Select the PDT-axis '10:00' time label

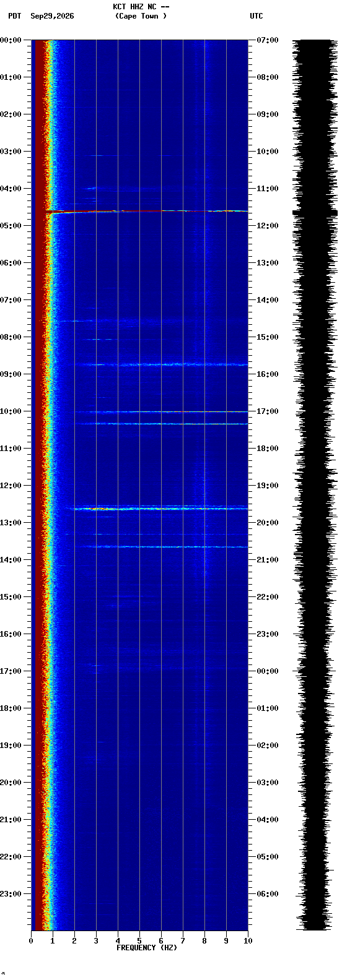(x=11, y=411)
